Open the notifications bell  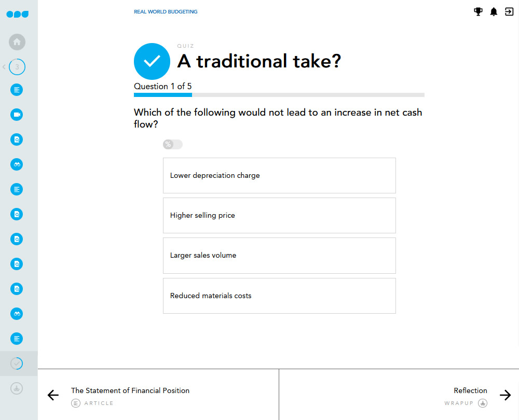tap(494, 11)
